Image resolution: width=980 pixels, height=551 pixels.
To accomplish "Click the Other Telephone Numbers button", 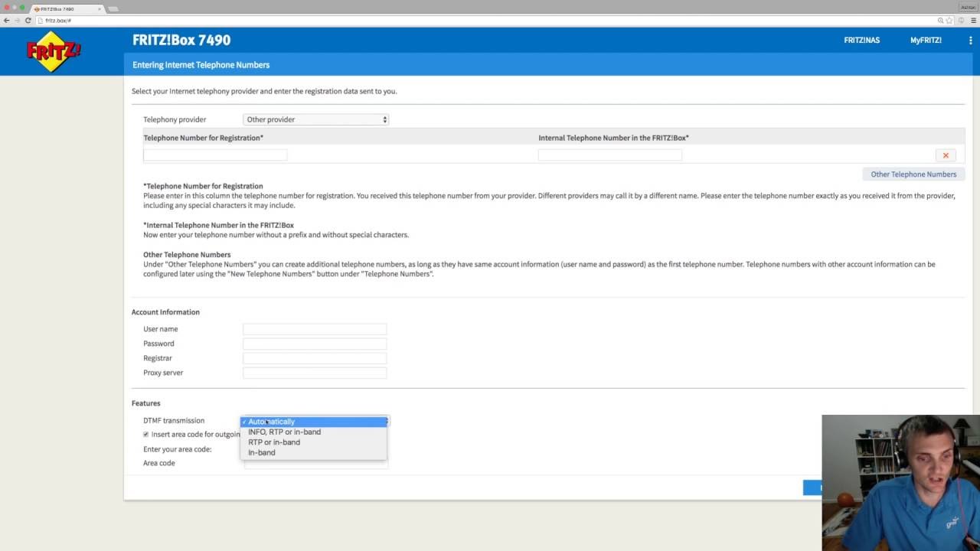I will [x=913, y=174].
